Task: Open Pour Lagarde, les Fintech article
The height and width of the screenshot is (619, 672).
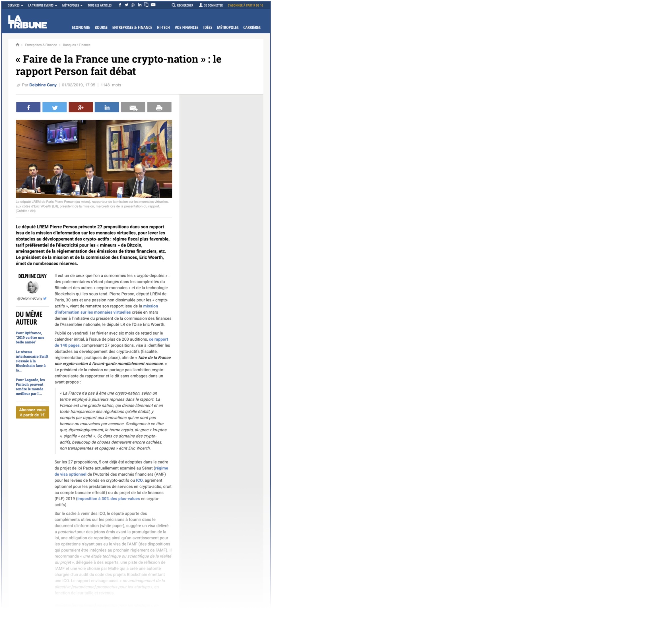Action: click(x=30, y=387)
